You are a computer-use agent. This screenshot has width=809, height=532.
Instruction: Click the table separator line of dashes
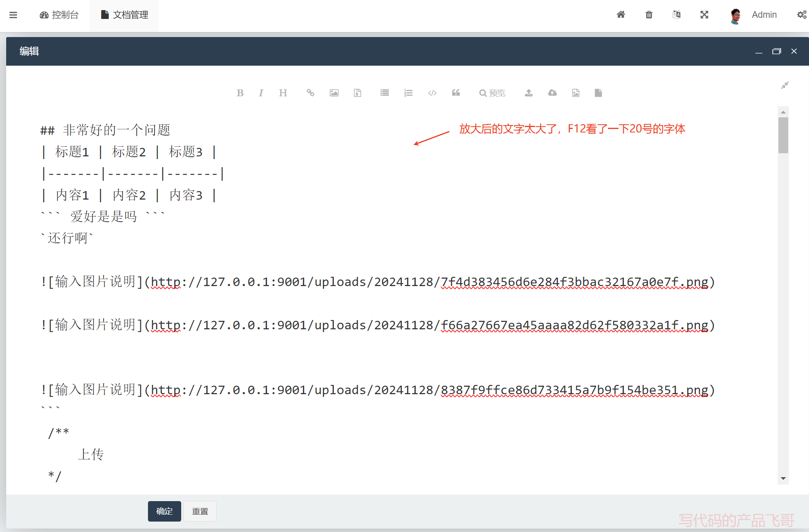pos(133,174)
